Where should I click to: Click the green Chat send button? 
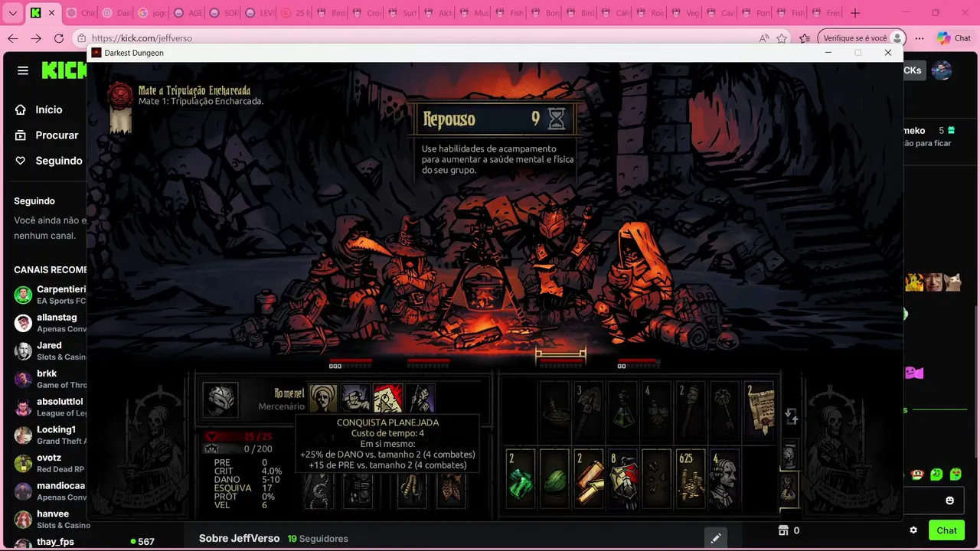tap(946, 530)
